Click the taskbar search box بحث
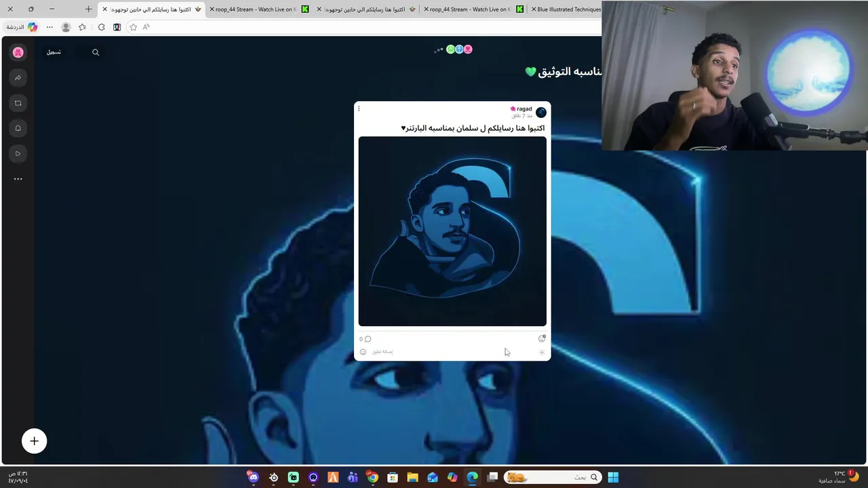 [553, 477]
